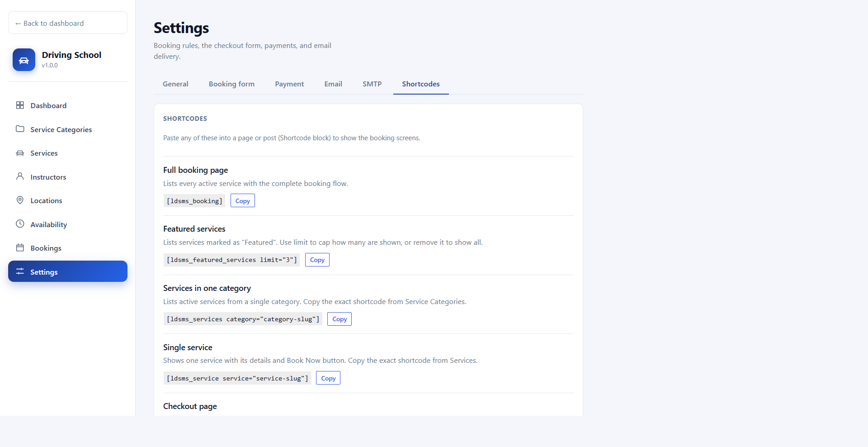Go back to dashboard
Screen dimensions: 868x447
pyautogui.click(x=68, y=23)
